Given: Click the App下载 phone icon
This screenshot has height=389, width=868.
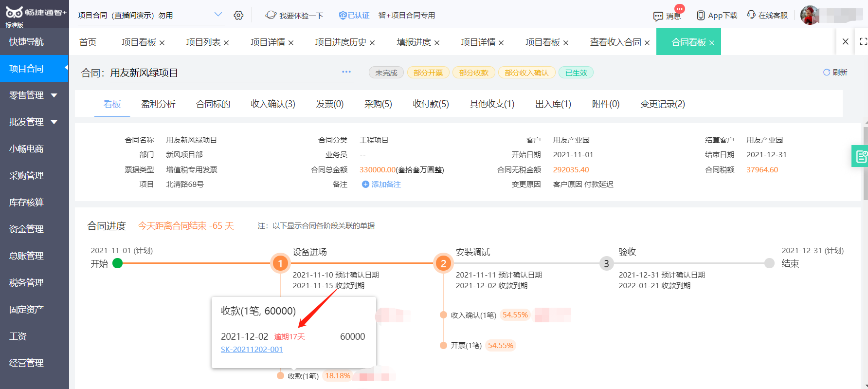Looking at the screenshot, I should tap(701, 15).
